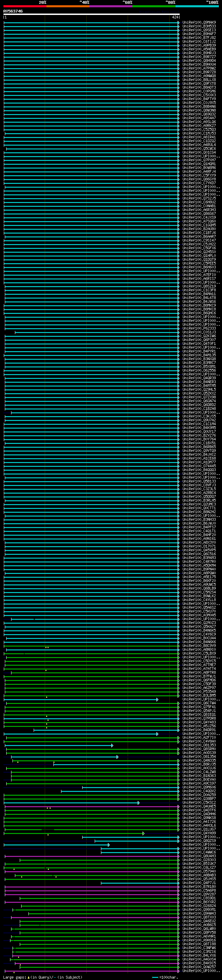This screenshot has height=980, width=222.
Task: Click the cyan ~100% identity legend segment
Action: tap(197, 6)
